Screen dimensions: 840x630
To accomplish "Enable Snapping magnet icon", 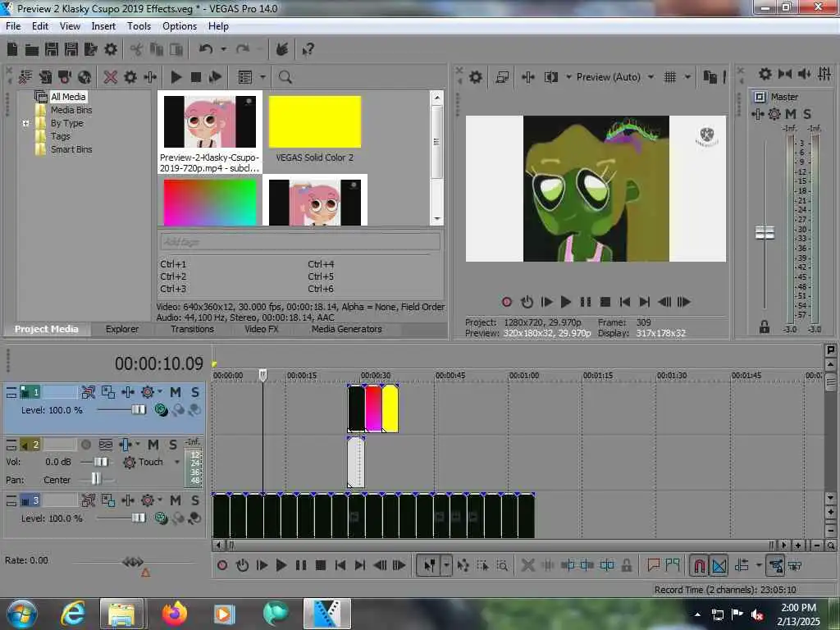I will 699,565.
